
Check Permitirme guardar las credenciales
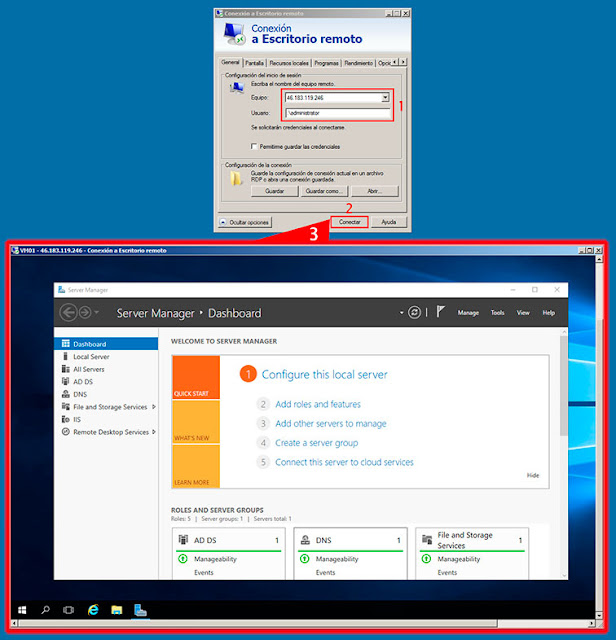(254, 147)
